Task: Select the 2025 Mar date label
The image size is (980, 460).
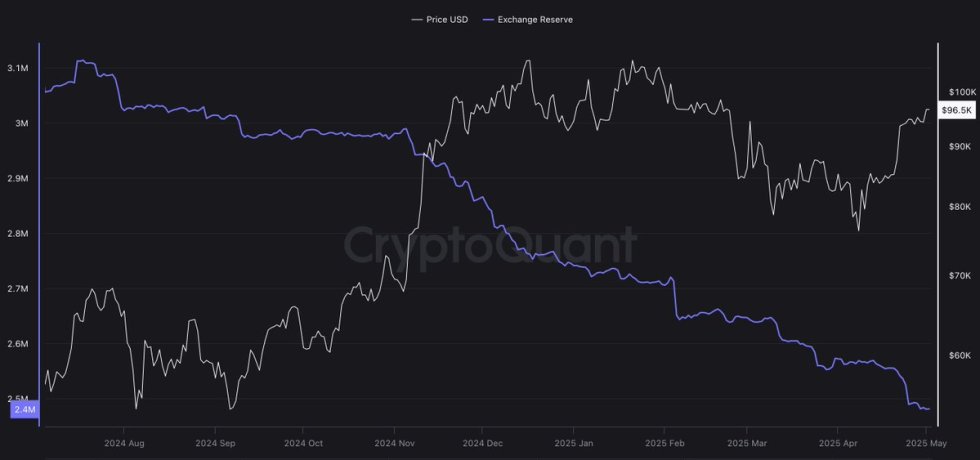Action: pyautogui.click(x=745, y=442)
